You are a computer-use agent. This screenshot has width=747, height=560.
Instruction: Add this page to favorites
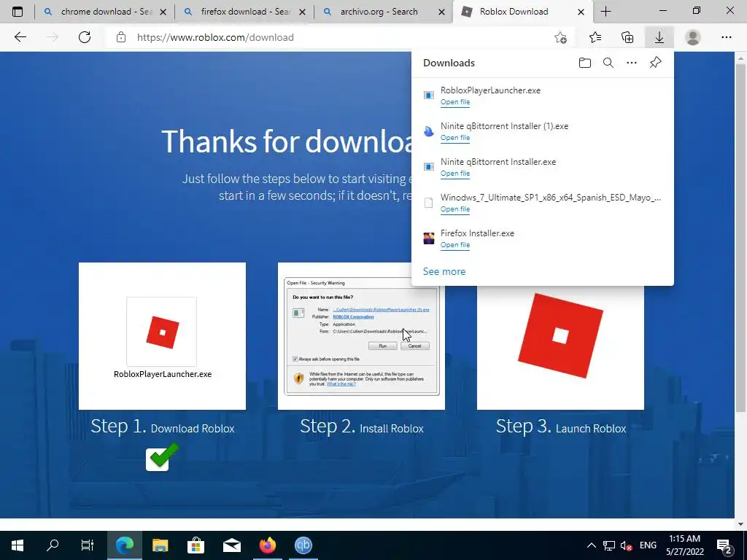tap(561, 37)
